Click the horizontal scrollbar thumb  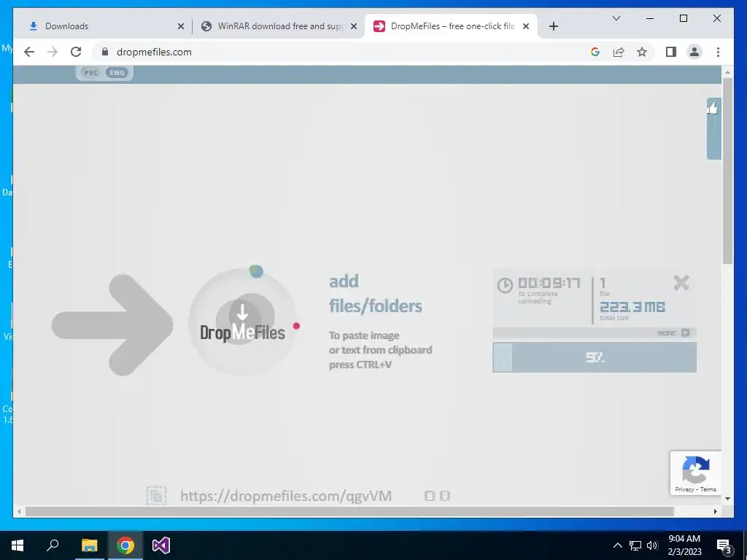[x=349, y=511]
